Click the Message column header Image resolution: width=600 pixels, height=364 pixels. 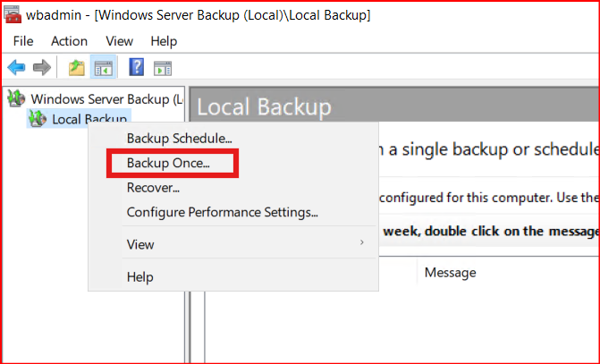[450, 272]
